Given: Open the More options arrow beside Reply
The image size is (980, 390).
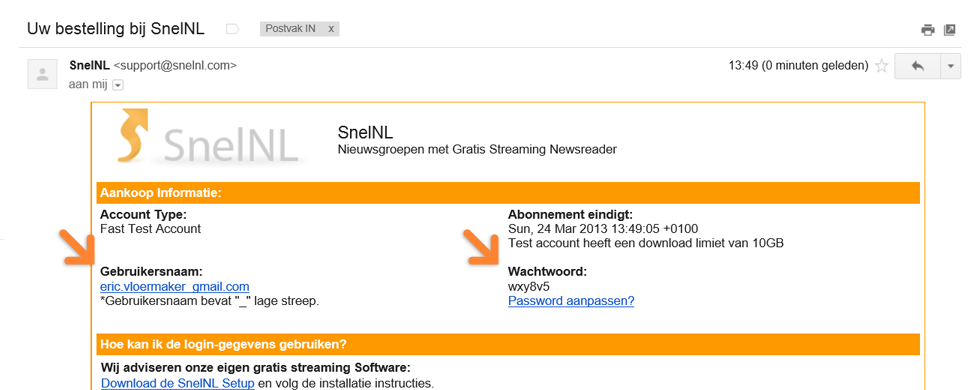Looking at the screenshot, I should (950, 66).
